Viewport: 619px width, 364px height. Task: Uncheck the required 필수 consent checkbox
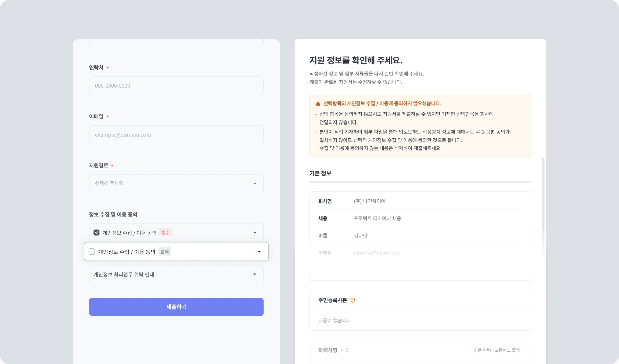pos(96,232)
